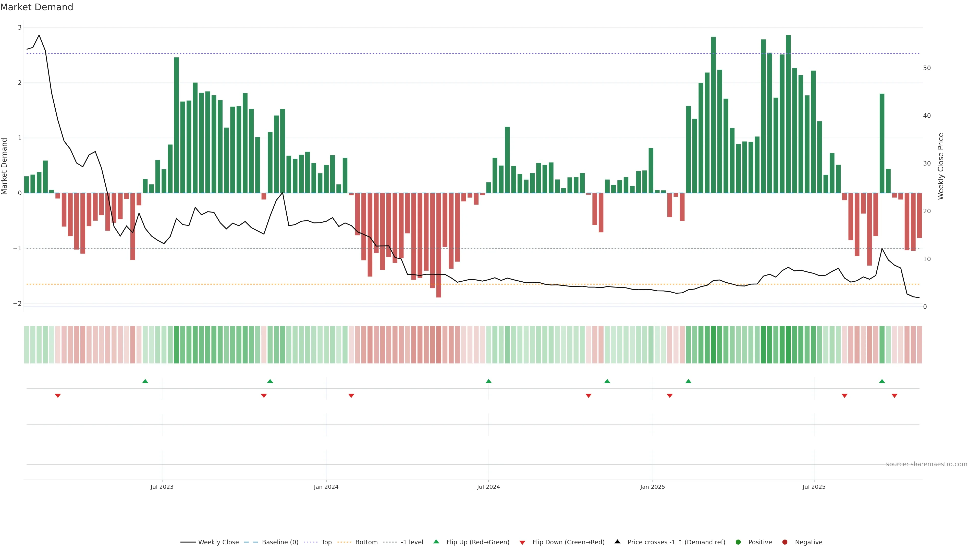
Task: Click the last green flip-up marker on right
Action: click(882, 381)
